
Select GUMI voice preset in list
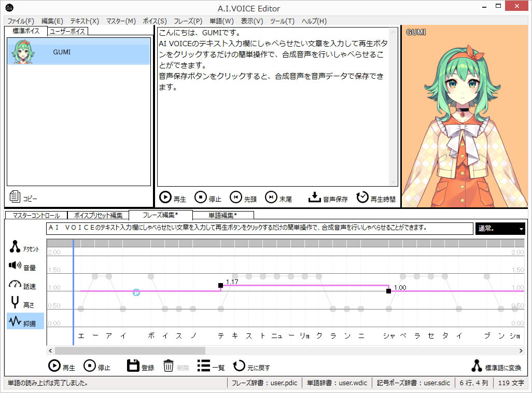coord(79,51)
